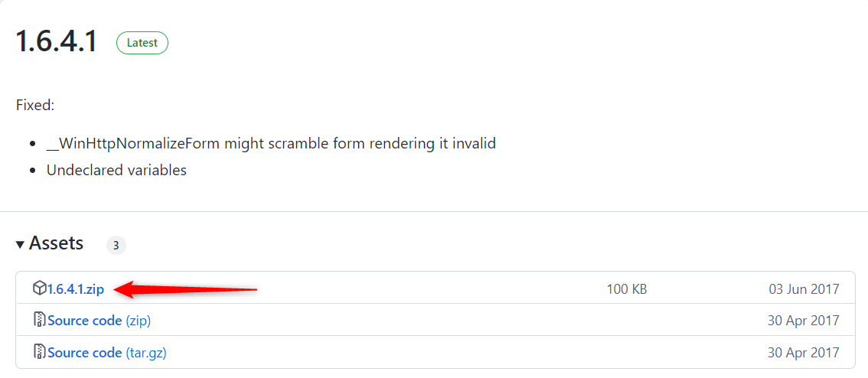Click the red arrow annotation
The height and width of the screenshot is (378, 868).
[190, 289]
